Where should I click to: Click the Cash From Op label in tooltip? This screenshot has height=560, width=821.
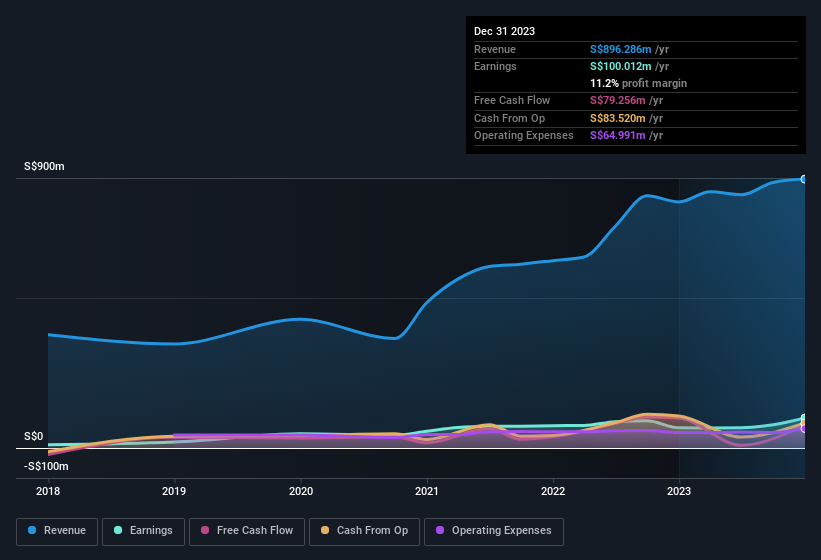509,118
